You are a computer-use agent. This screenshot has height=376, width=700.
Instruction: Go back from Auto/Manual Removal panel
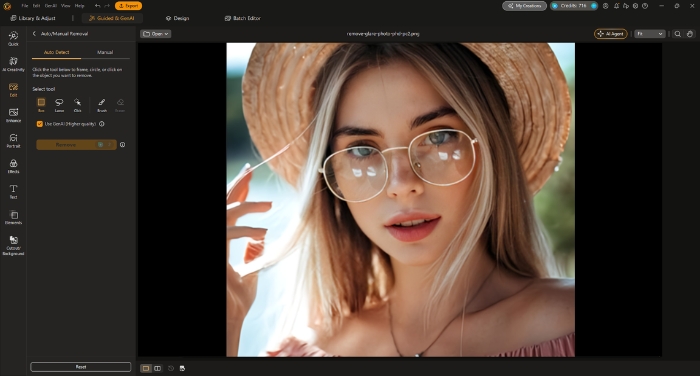[x=34, y=33]
